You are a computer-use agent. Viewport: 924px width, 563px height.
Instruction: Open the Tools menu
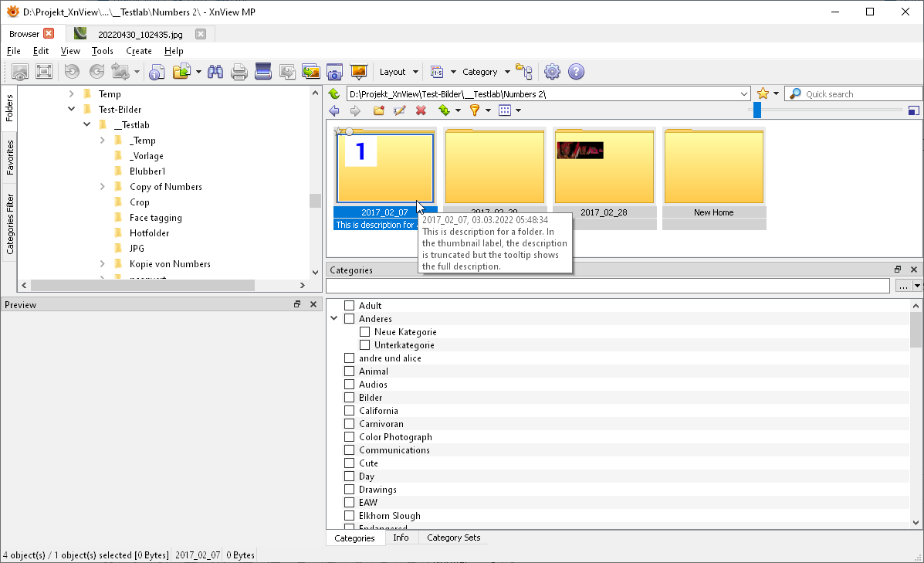click(102, 51)
